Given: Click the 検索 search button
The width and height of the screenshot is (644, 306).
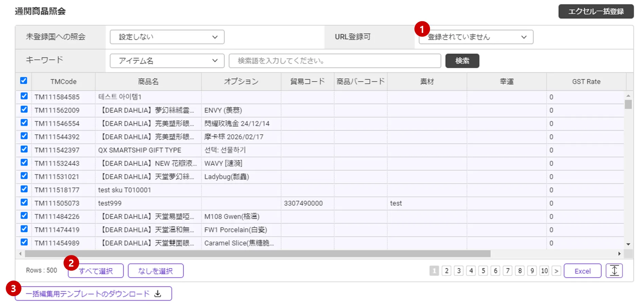Looking at the screenshot, I should click(x=462, y=61).
